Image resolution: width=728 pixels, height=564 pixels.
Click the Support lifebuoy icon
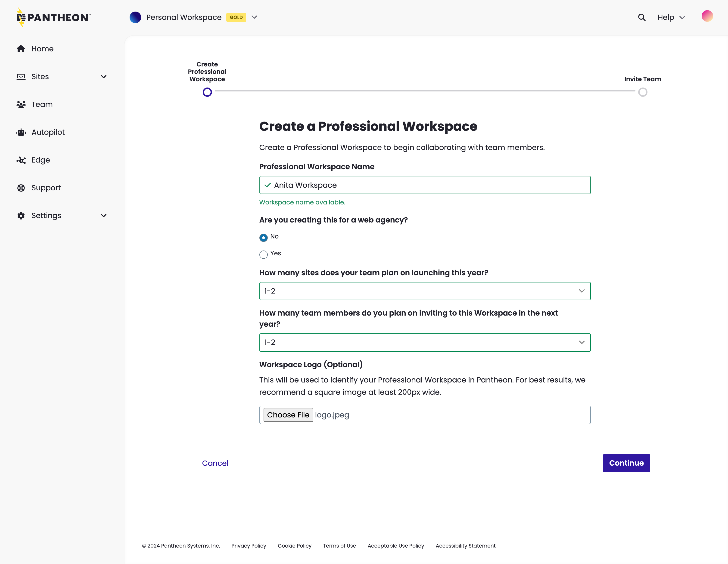21,188
